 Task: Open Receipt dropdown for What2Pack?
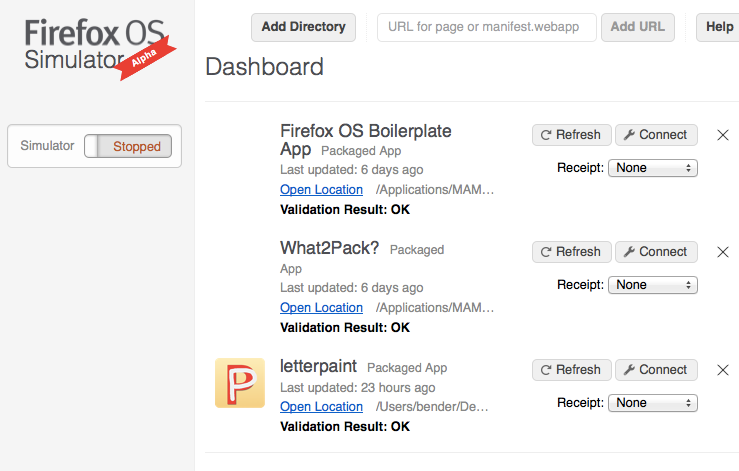[x=653, y=285]
